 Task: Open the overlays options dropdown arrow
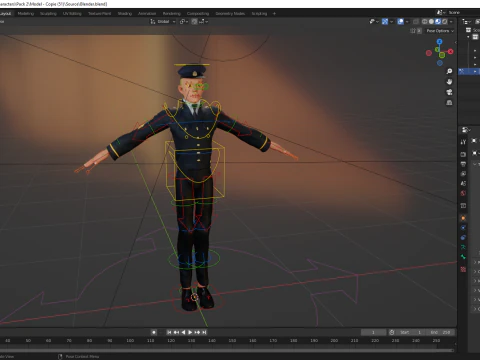[x=407, y=22]
